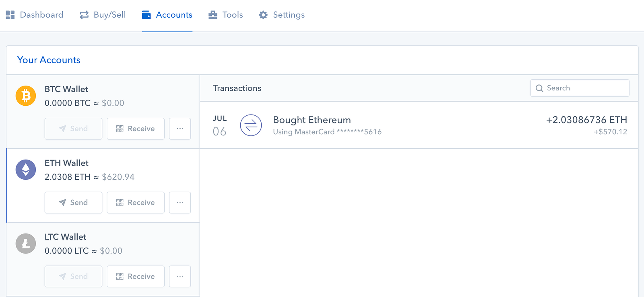Viewport: 644px width, 297px height.
Task: Click the magnifier icon in search box
Action: tap(539, 88)
